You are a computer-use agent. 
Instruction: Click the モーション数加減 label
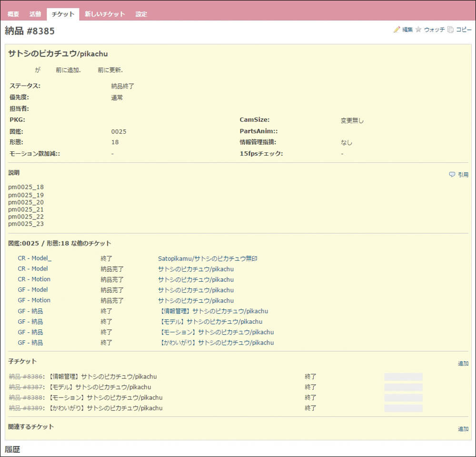pos(35,154)
